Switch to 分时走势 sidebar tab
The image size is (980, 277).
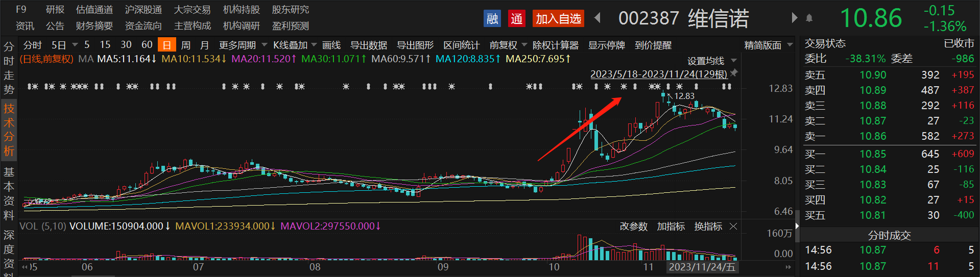tap(9, 68)
